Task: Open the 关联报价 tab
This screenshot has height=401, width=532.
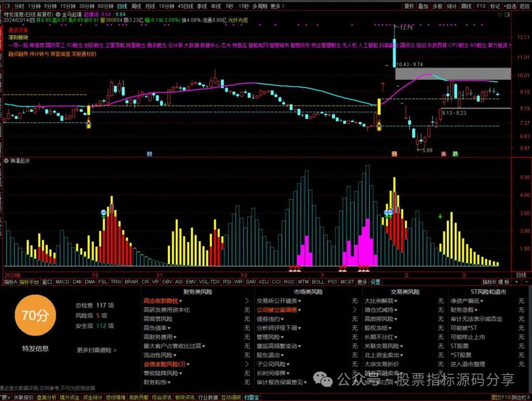Action: point(24,397)
